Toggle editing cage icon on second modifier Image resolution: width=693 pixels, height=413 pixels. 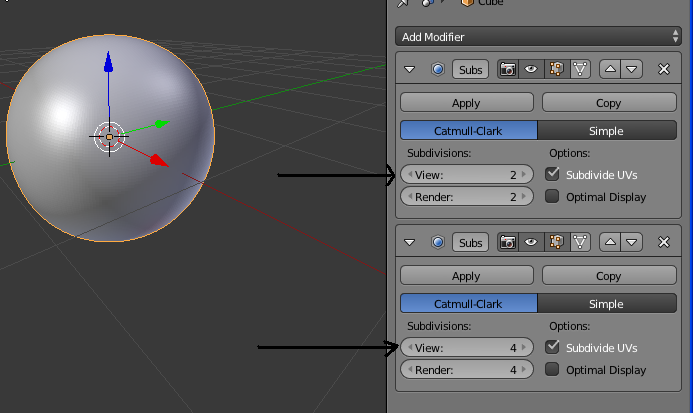(580, 242)
